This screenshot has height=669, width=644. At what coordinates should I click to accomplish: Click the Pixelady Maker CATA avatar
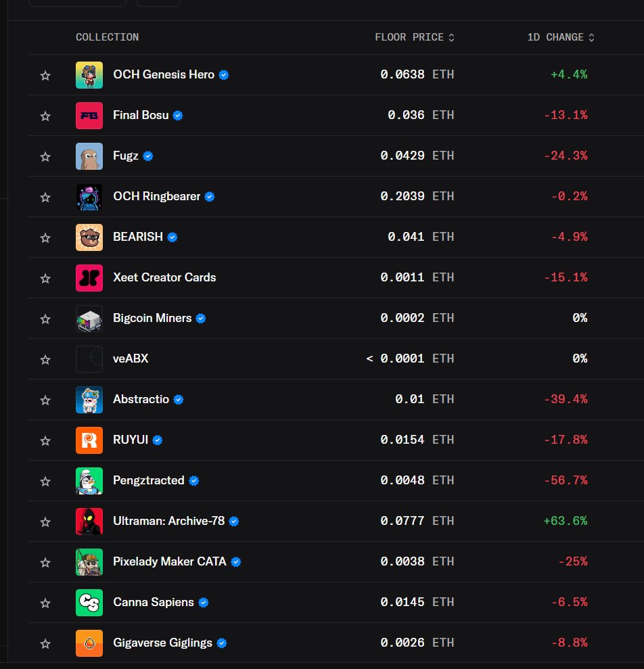89,562
